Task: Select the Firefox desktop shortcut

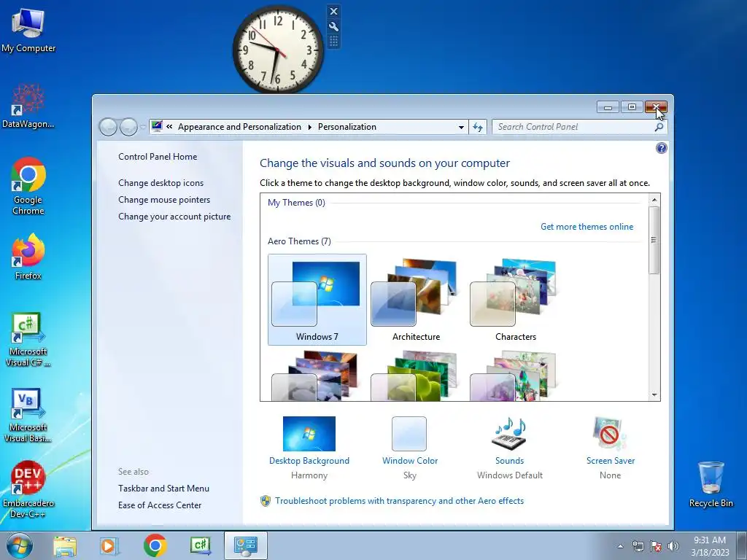Action: [x=28, y=257]
